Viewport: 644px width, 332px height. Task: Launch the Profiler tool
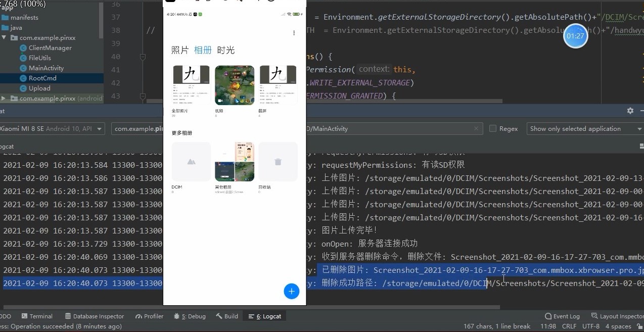coord(149,316)
